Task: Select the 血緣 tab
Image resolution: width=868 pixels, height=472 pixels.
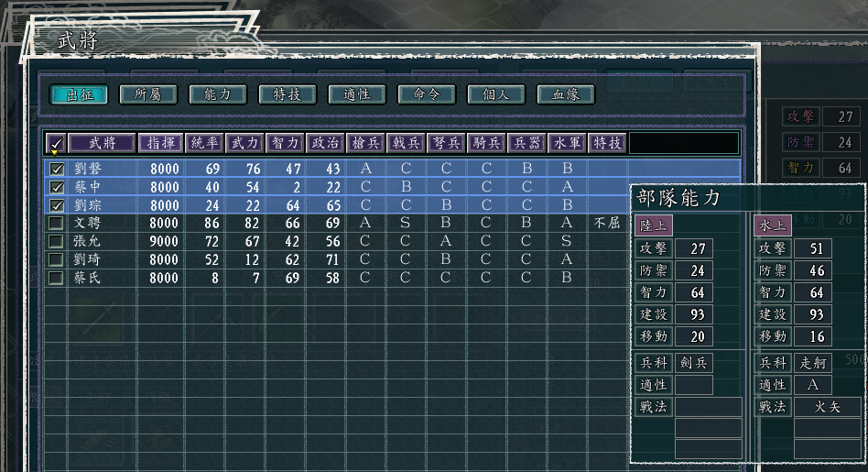Action: click(x=566, y=94)
